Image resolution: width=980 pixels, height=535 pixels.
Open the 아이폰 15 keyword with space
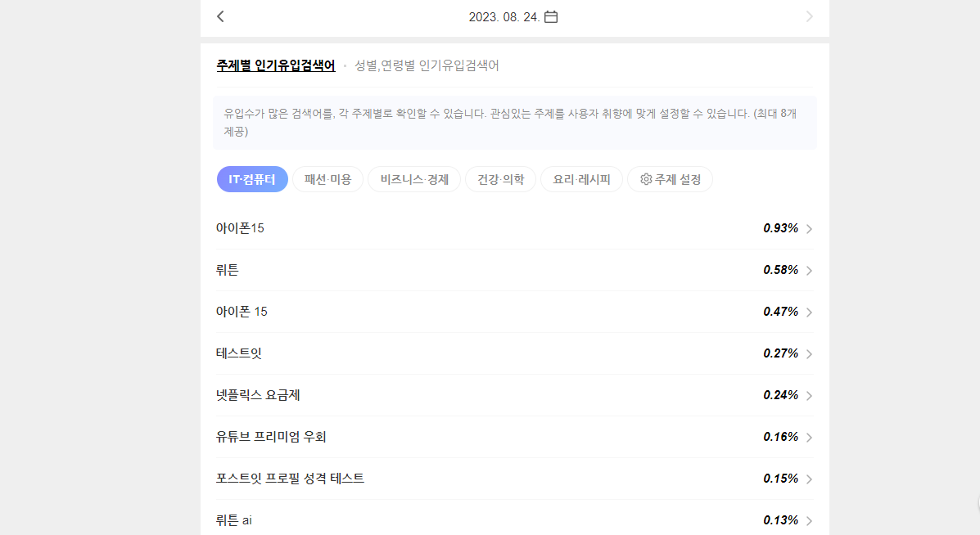[514, 312]
